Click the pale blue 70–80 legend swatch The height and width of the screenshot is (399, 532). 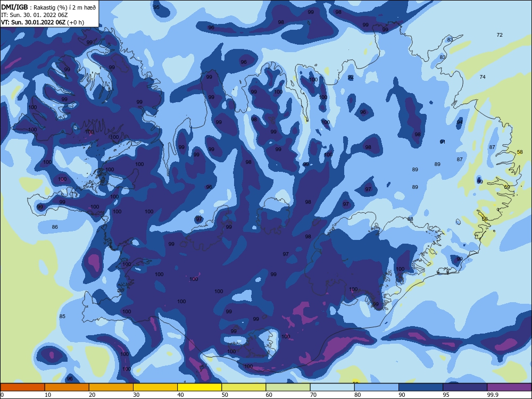pos(332,387)
